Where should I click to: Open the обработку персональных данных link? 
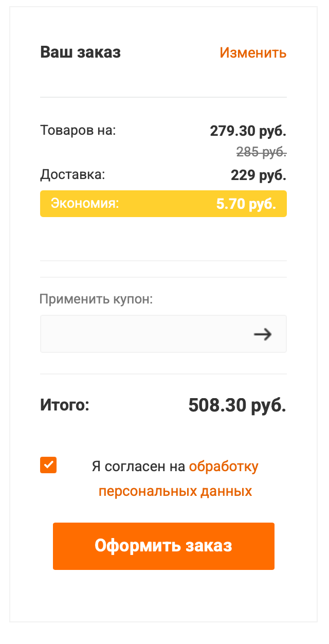(224, 467)
